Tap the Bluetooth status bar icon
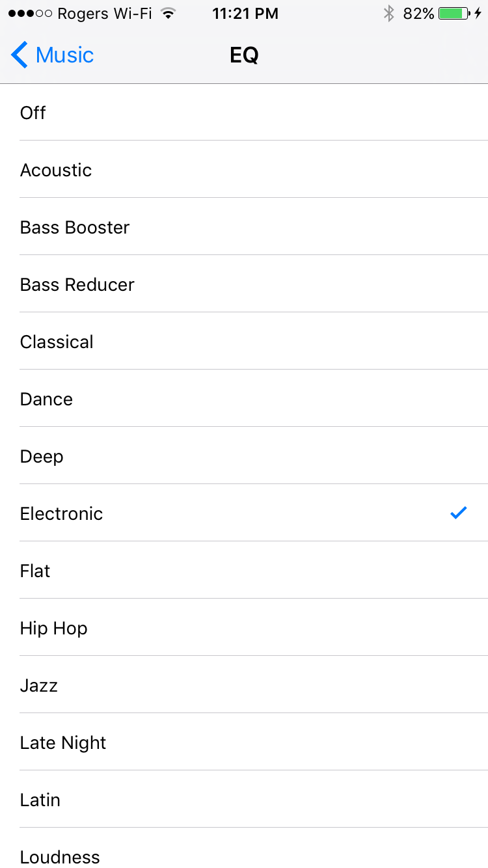This screenshot has width=488, height=868. click(388, 14)
